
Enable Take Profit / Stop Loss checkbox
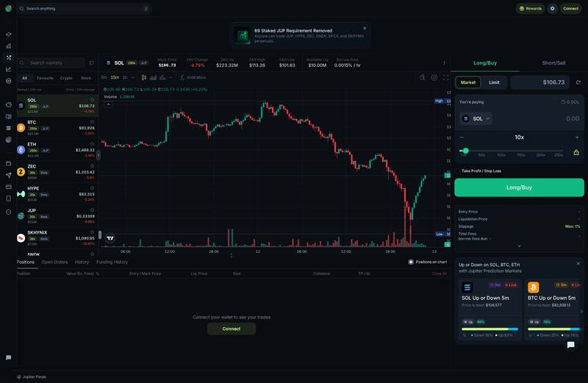coord(457,171)
